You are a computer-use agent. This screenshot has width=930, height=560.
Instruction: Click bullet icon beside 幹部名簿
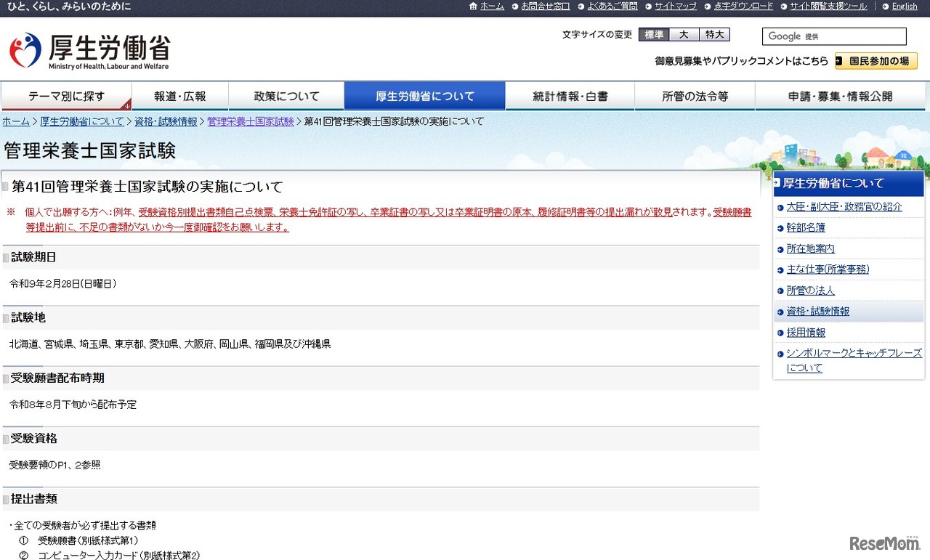pos(780,228)
